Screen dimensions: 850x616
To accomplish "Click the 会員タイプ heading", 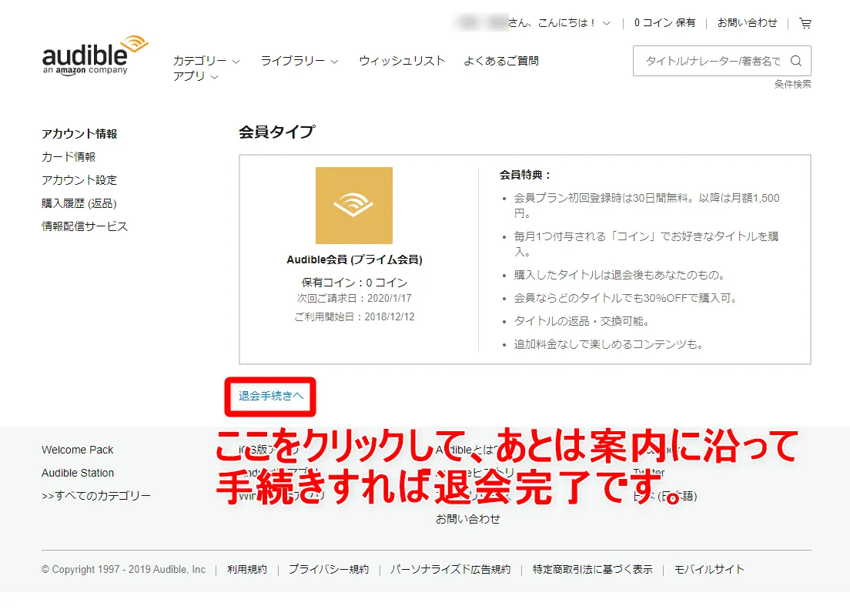I will (x=277, y=132).
